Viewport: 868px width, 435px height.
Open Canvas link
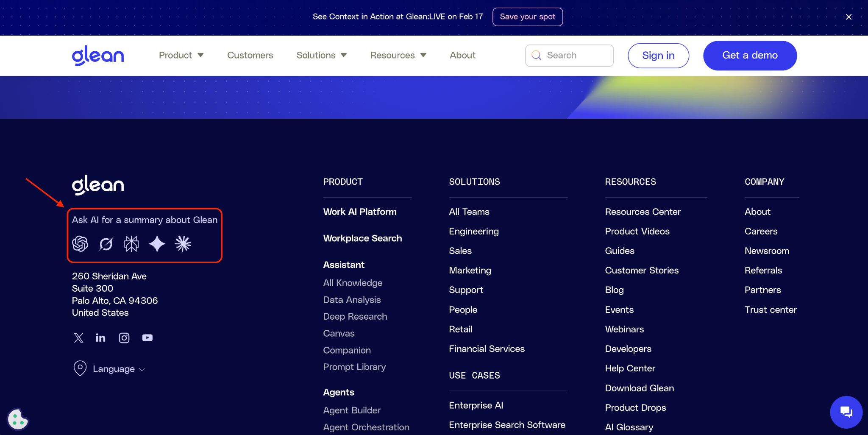[x=339, y=333]
